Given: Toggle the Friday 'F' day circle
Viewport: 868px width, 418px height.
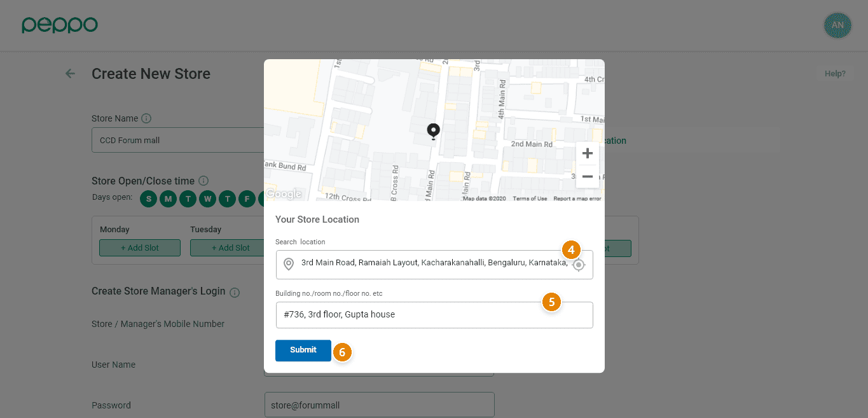Looking at the screenshot, I should [247, 199].
